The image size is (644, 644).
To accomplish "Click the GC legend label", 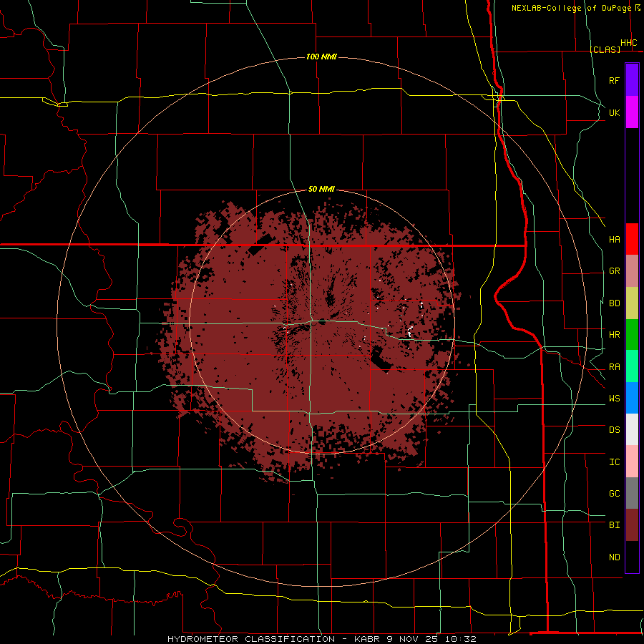I will point(614,494).
